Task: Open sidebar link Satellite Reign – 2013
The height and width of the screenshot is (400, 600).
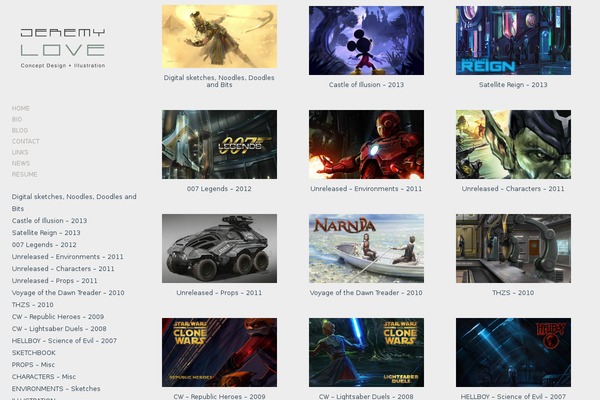Action: tap(46, 233)
